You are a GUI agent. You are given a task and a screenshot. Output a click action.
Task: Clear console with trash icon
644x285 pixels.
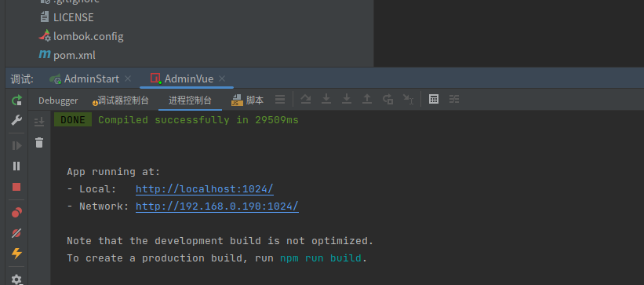coord(39,143)
